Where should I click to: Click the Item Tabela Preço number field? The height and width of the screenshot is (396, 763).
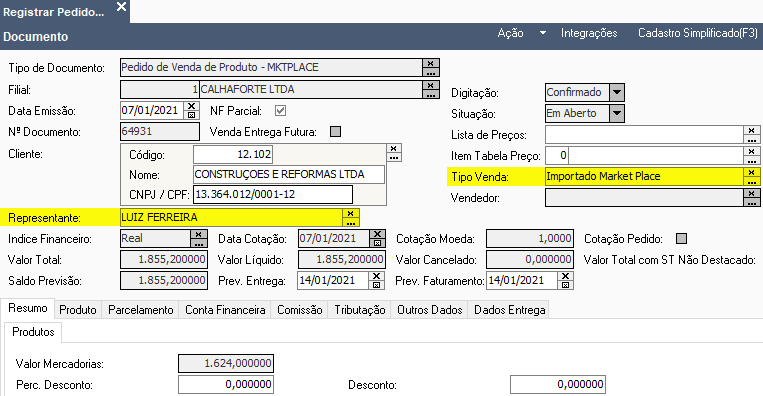[557, 156]
